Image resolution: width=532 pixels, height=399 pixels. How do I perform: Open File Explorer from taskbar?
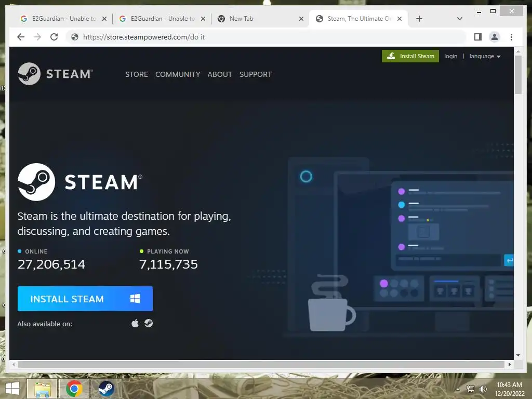point(42,389)
